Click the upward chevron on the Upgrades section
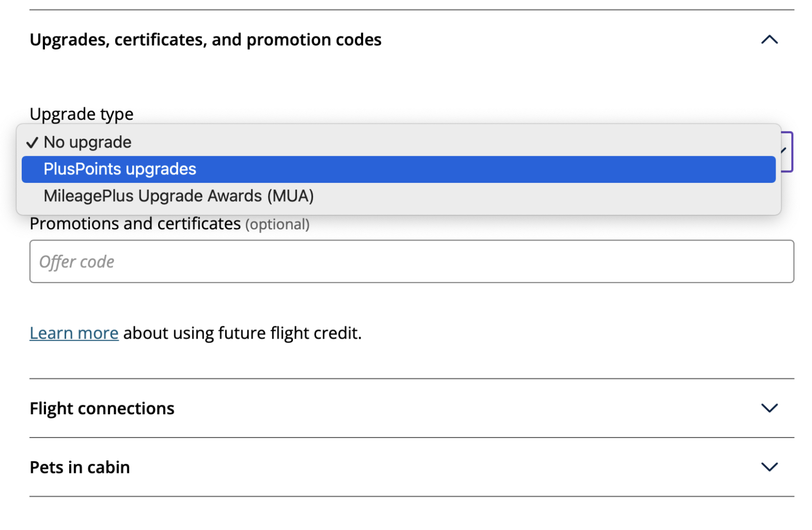 click(769, 39)
